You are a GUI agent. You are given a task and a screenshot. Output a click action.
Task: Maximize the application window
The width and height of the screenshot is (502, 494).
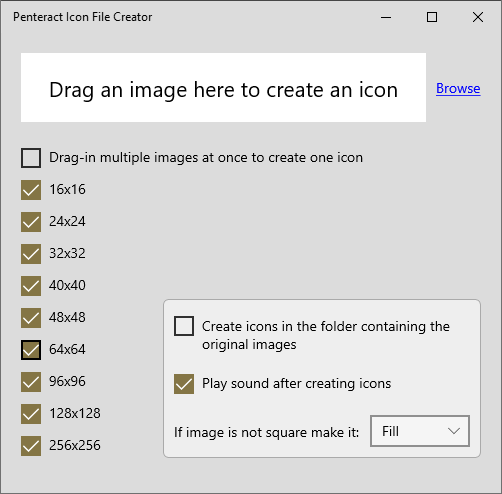click(x=432, y=17)
